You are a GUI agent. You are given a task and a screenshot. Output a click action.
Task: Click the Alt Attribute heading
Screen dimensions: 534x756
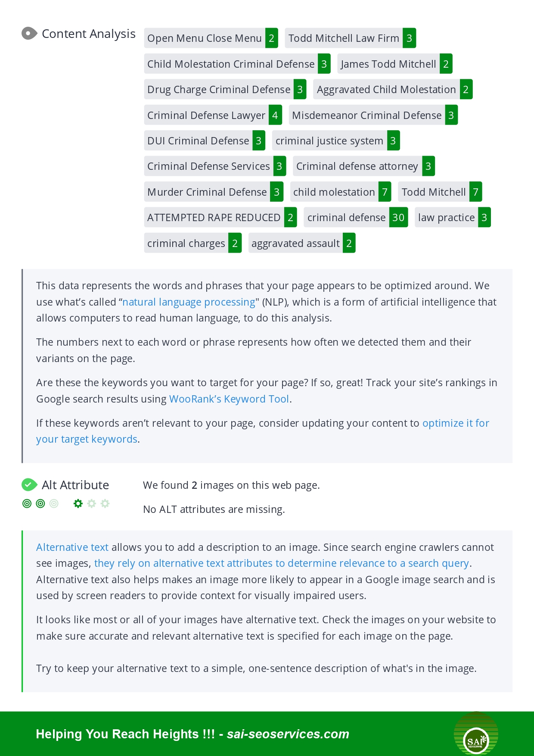[75, 485]
